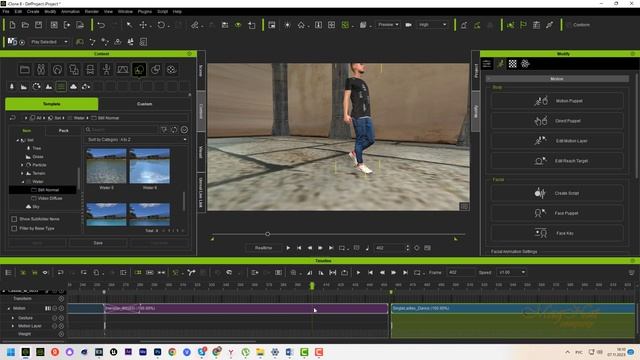Click the Edit Motion Layer button
This screenshot has width=640, height=360.
pos(557,141)
